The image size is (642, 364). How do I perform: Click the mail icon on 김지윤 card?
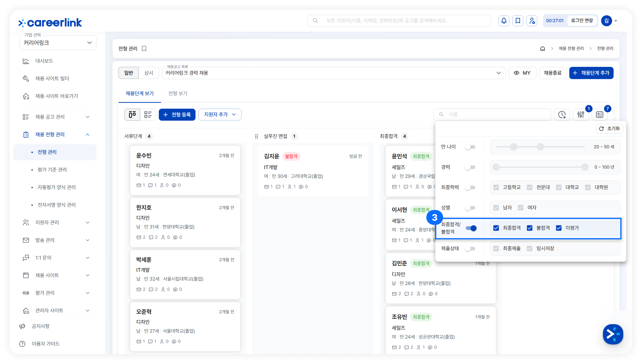pyautogui.click(x=266, y=187)
